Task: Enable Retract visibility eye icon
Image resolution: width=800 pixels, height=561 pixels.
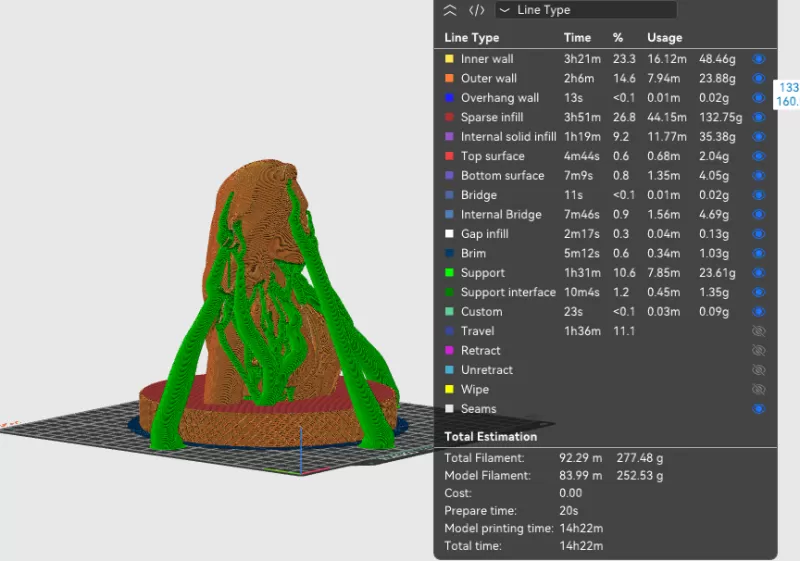Action: 758,351
